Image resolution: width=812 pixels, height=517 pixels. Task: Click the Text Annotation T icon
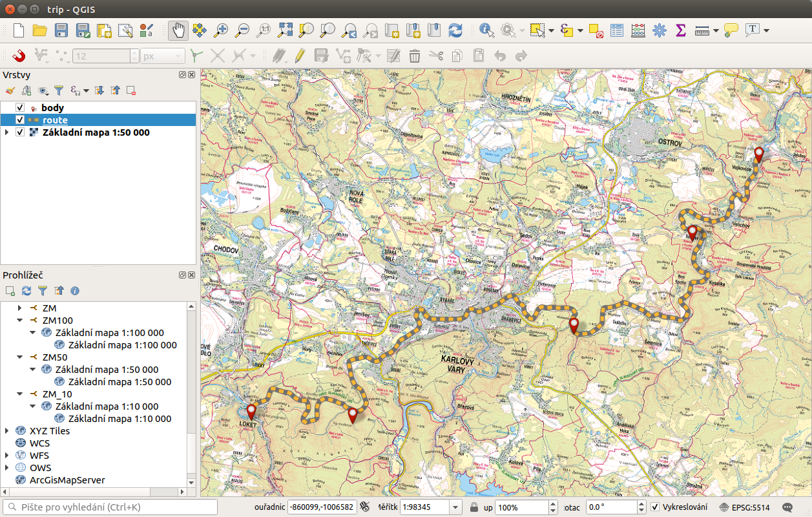pos(752,30)
